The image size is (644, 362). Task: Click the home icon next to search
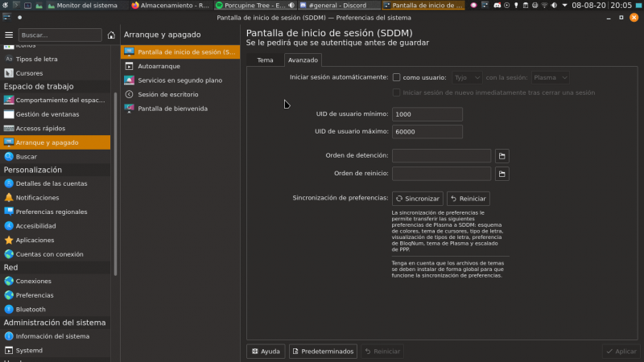pyautogui.click(x=111, y=35)
